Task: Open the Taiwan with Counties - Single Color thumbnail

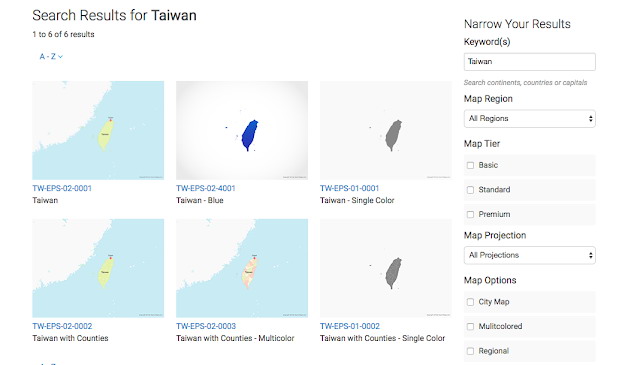Action: (x=386, y=268)
